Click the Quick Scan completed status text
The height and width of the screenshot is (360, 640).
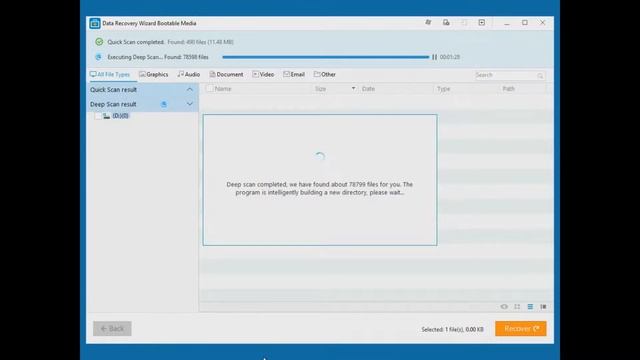coord(136,42)
